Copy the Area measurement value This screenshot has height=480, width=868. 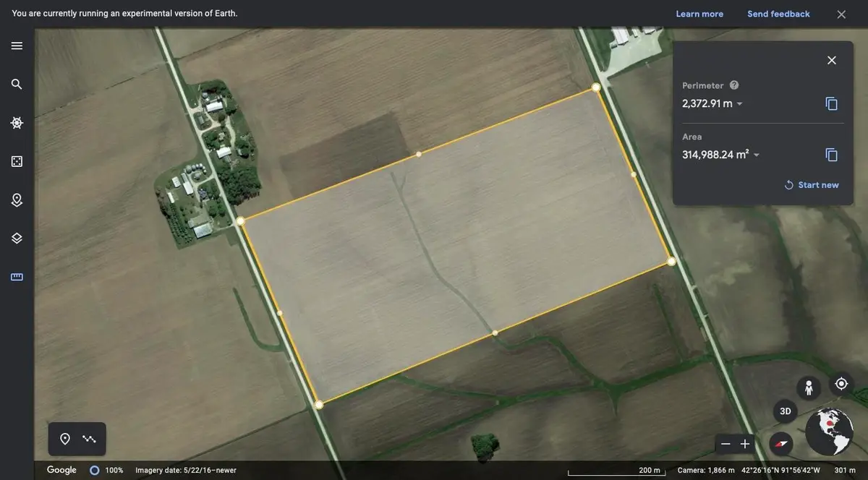point(831,154)
